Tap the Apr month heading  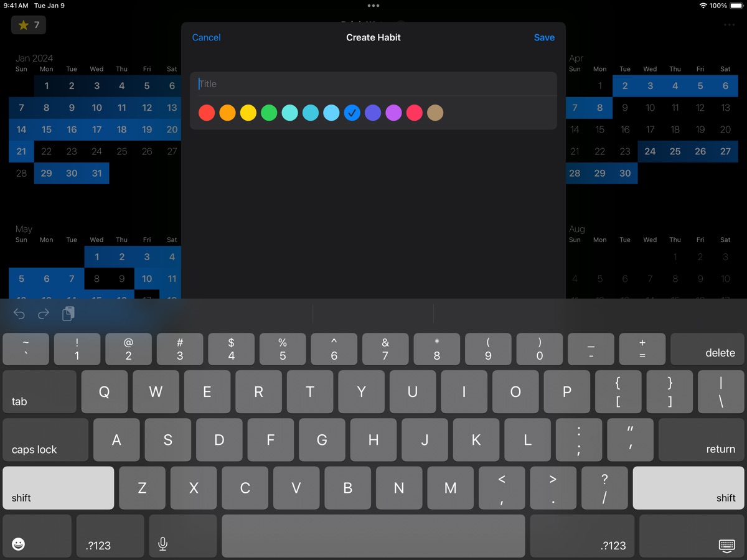point(576,58)
